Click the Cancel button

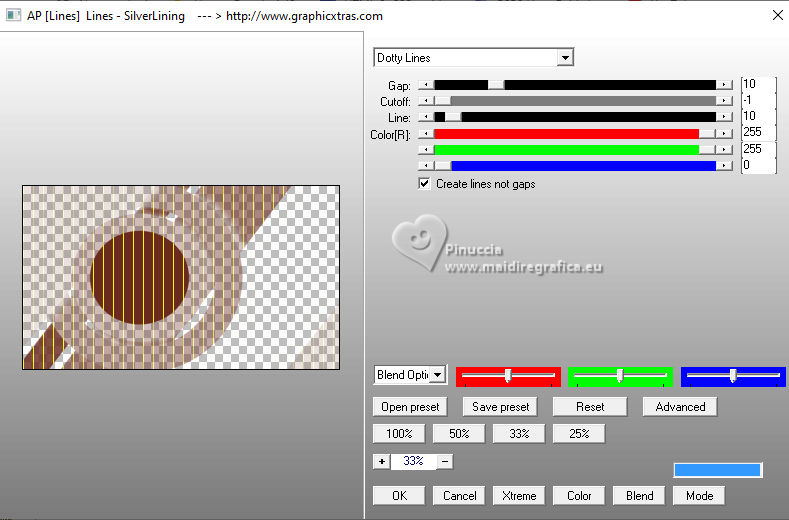[459, 496]
